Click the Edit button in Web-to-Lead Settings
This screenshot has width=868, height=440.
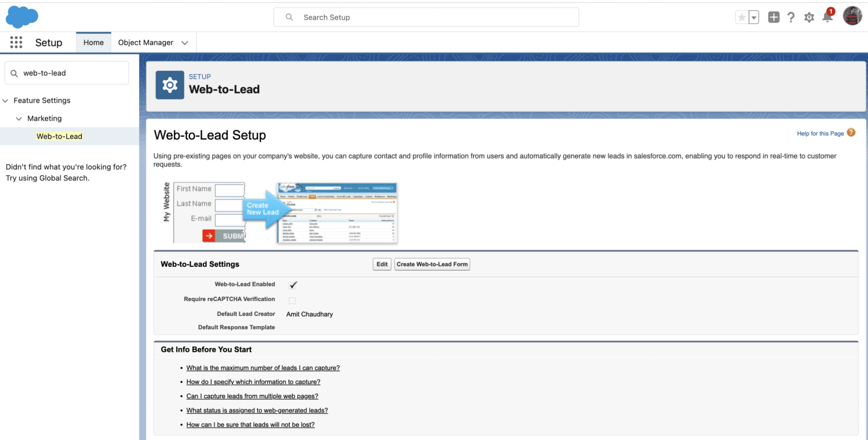tap(381, 264)
